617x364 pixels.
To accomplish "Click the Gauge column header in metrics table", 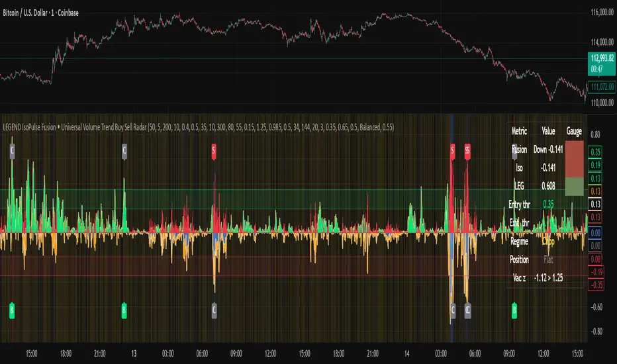I will click(574, 132).
